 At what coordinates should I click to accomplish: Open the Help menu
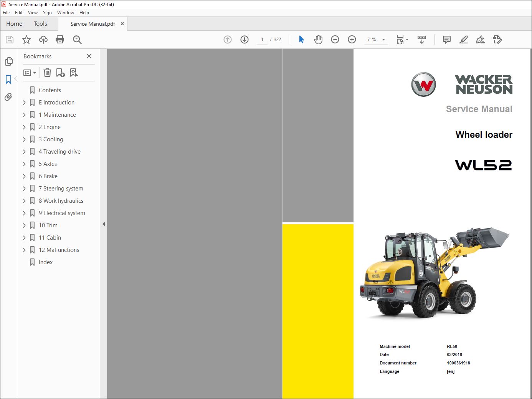tap(84, 13)
